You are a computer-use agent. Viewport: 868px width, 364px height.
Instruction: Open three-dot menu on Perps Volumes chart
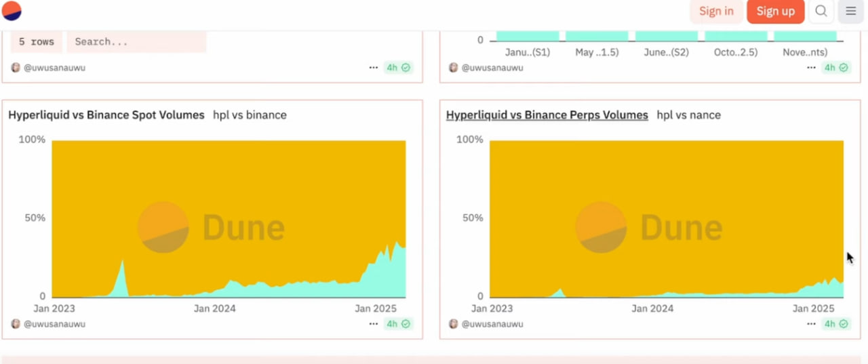[x=812, y=324]
